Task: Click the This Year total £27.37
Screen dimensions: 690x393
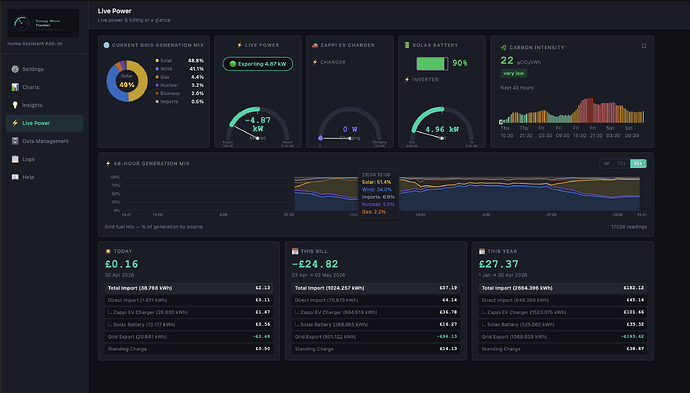Action: point(499,264)
